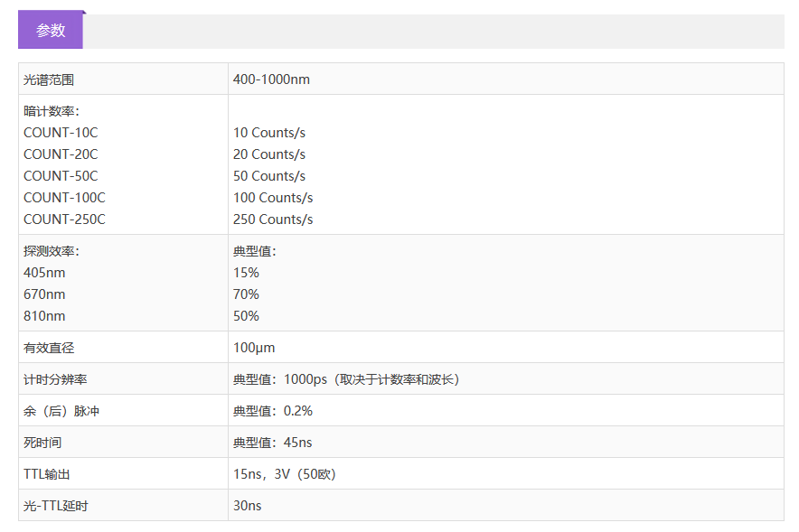Select the COUNT-10C model name
This screenshot has height=532, width=799.
click(x=61, y=133)
